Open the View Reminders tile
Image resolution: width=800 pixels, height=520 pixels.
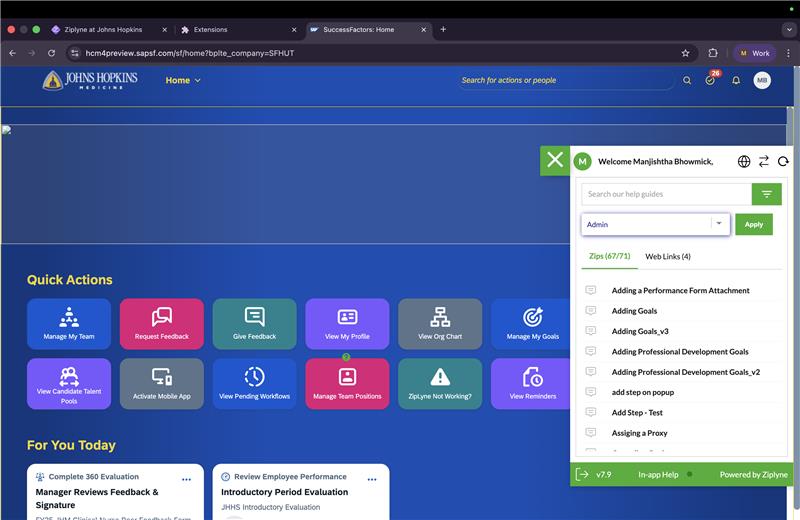531,384
